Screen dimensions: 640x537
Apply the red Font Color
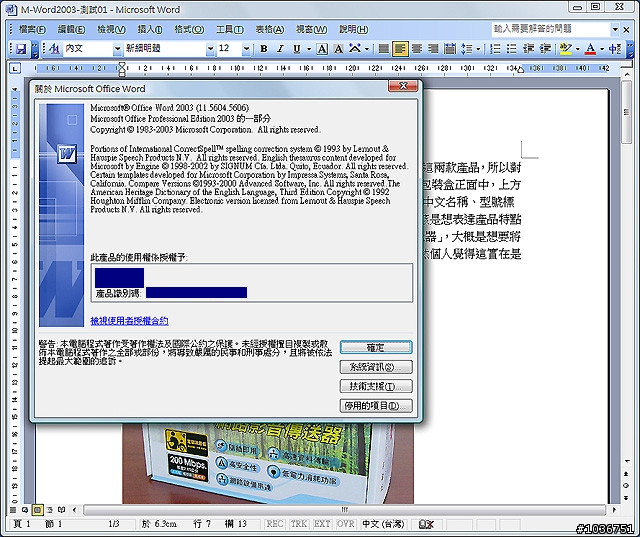tap(590, 49)
